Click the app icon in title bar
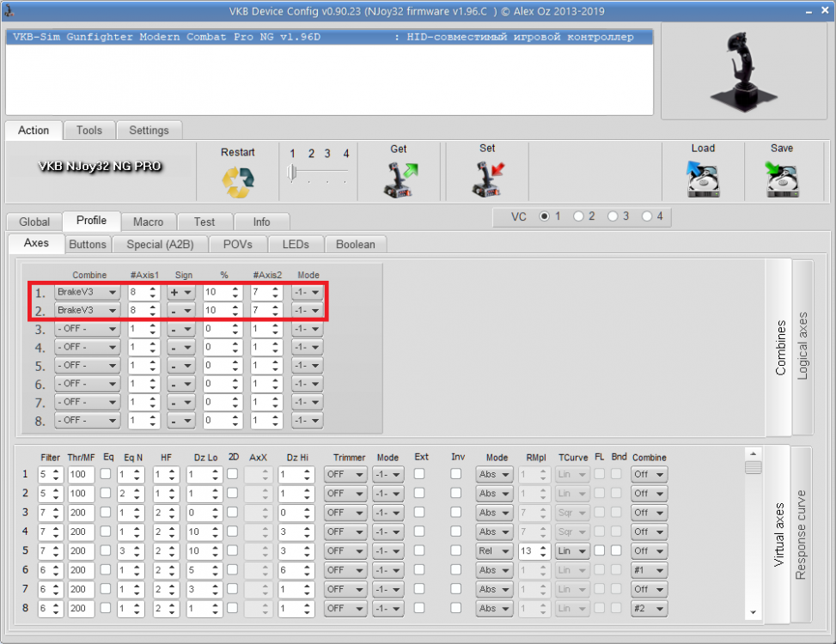Viewport: 836px width, 644px height. (9, 10)
